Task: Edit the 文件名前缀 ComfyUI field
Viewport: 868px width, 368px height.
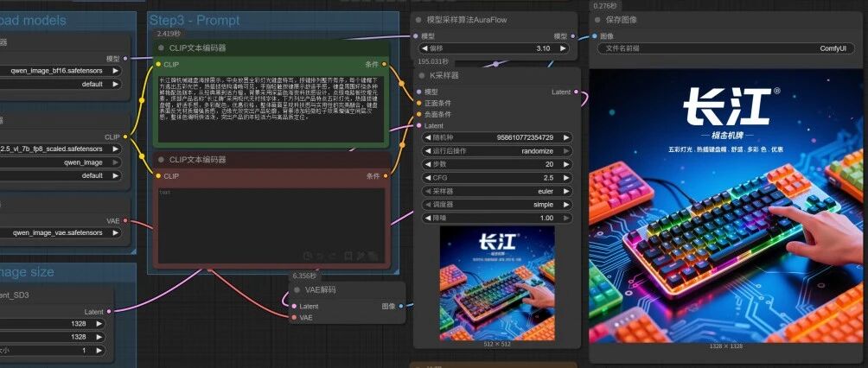Action: (x=725, y=48)
